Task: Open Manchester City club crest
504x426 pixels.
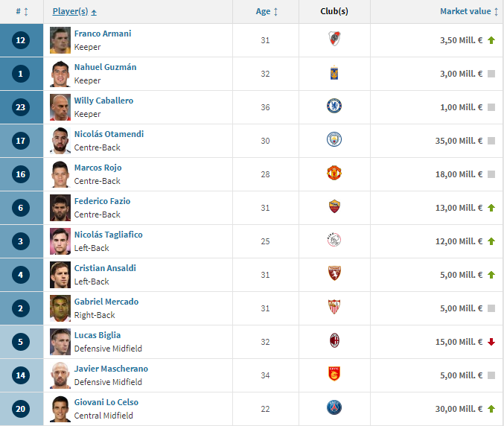Action: (334, 139)
